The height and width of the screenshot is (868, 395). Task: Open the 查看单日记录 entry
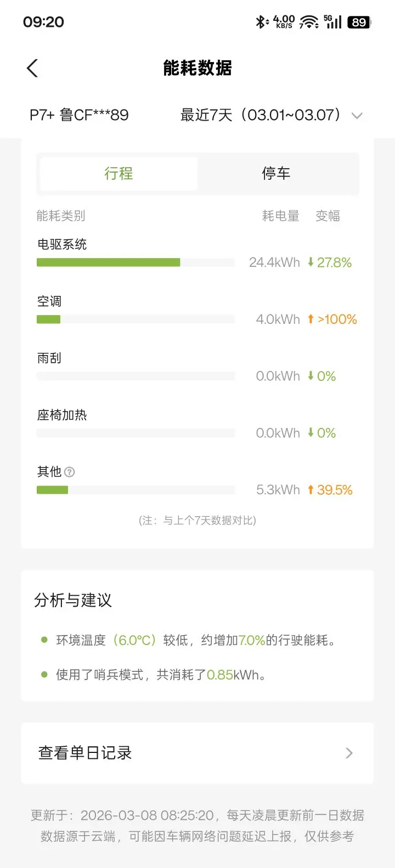tap(85, 753)
